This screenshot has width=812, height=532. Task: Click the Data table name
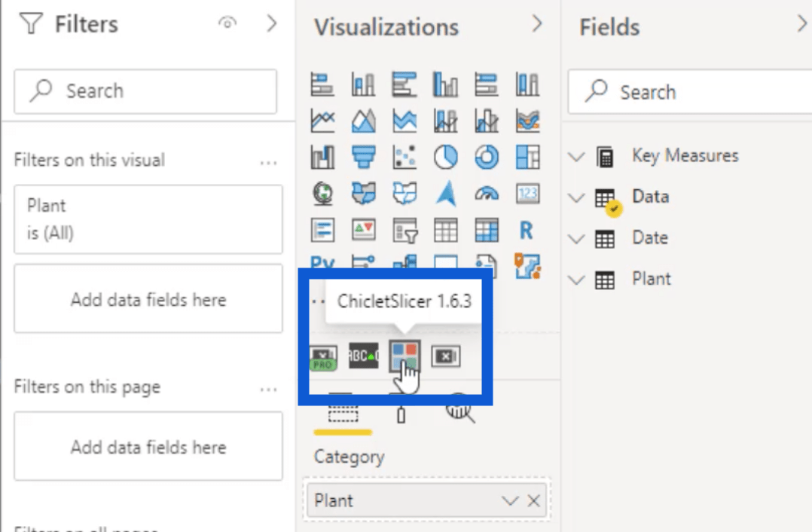(x=651, y=197)
